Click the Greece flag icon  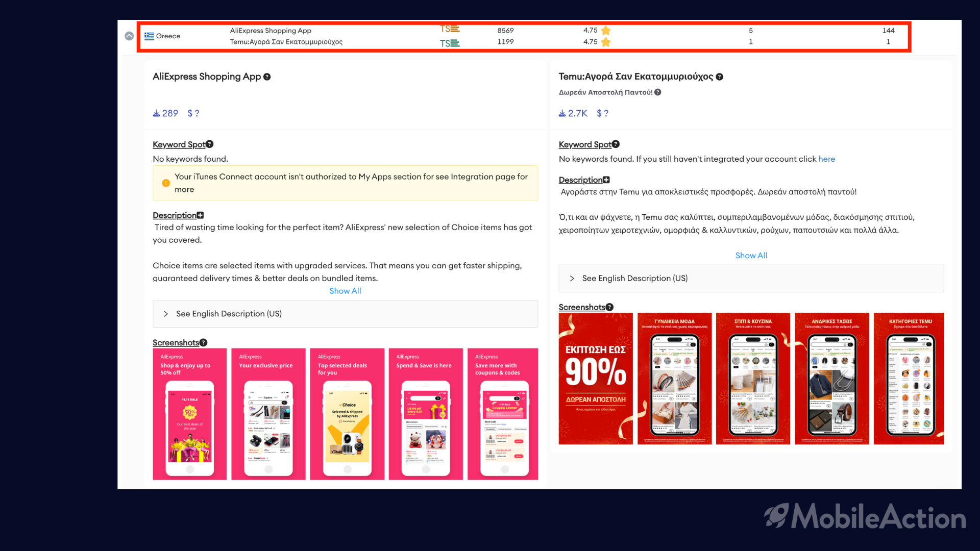[x=149, y=36]
